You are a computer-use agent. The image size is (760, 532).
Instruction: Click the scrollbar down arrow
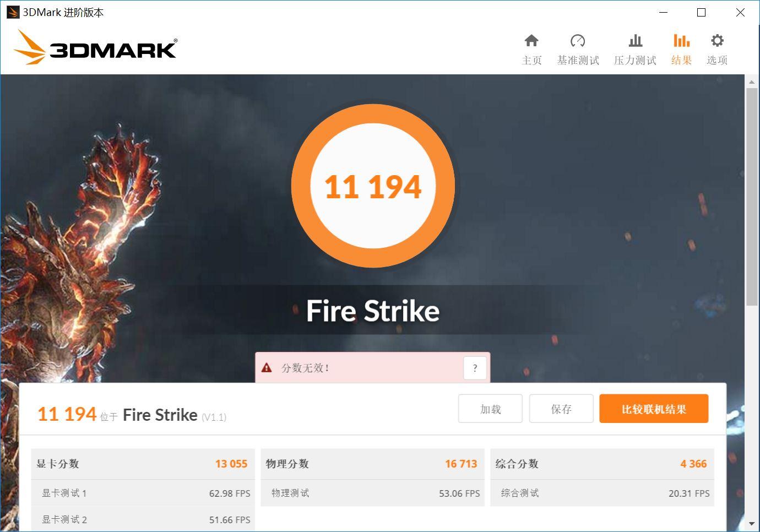[752, 524]
